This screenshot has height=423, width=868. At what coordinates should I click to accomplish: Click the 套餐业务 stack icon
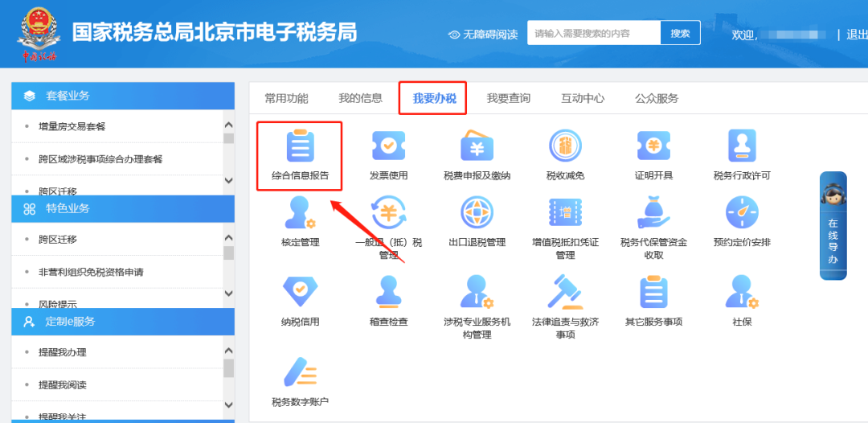(x=30, y=96)
